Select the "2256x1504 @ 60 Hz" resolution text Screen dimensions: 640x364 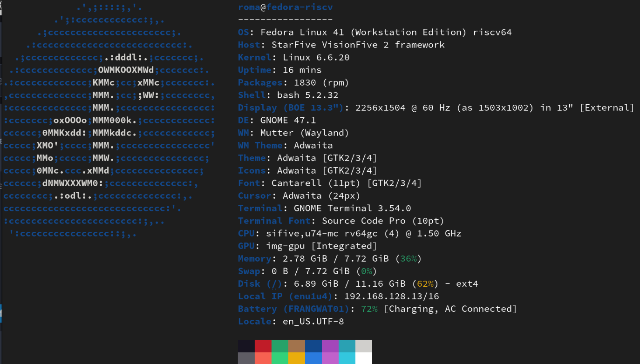coord(402,108)
